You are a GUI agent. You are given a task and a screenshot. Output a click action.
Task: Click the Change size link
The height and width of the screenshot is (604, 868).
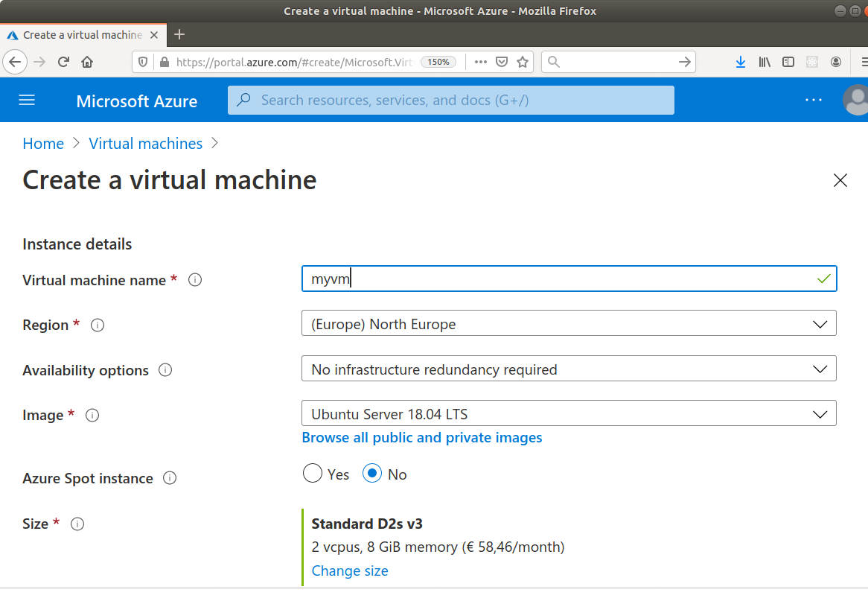pyautogui.click(x=350, y=570)
